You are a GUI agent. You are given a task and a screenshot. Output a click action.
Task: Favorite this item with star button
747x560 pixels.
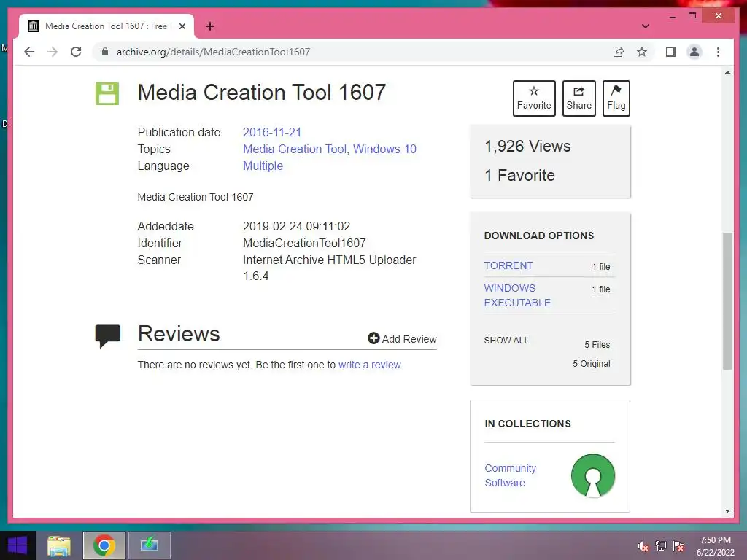point(534,98)
